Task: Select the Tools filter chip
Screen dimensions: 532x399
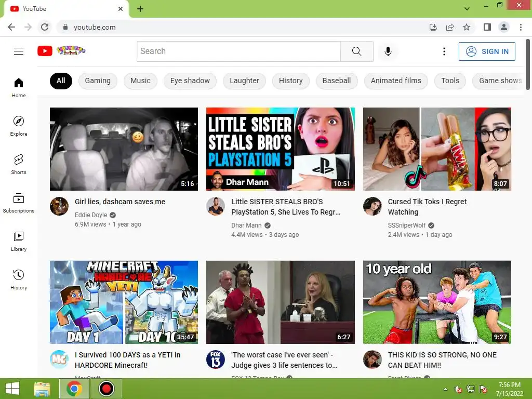Action: 450,81
